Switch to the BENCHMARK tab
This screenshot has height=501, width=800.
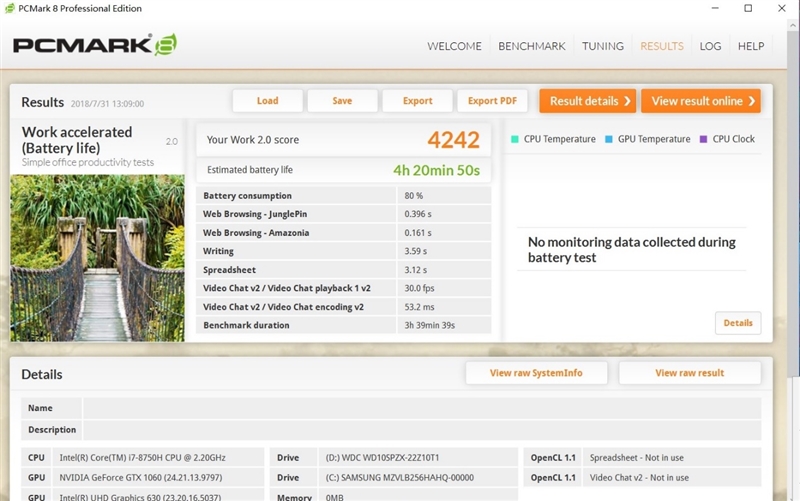pos(532,46)
